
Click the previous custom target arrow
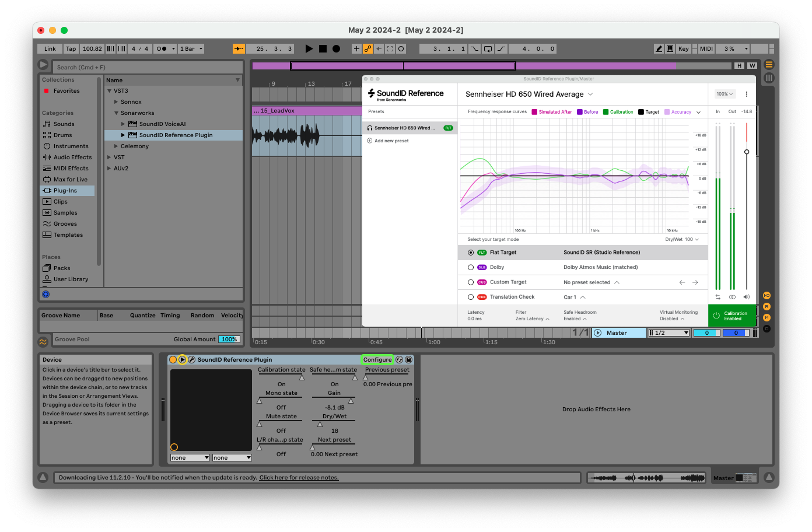tap(682, 282)
